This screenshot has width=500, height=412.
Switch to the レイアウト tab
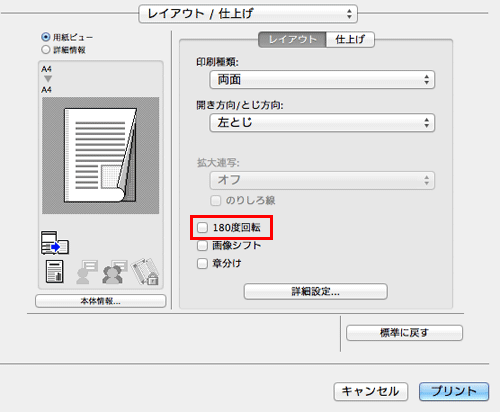tap(292, 39)
